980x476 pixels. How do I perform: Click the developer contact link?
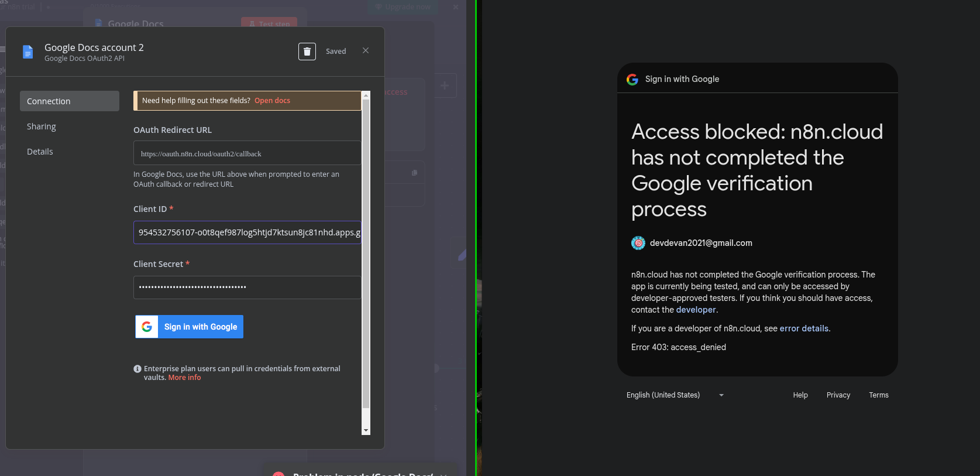pos(696,310)
